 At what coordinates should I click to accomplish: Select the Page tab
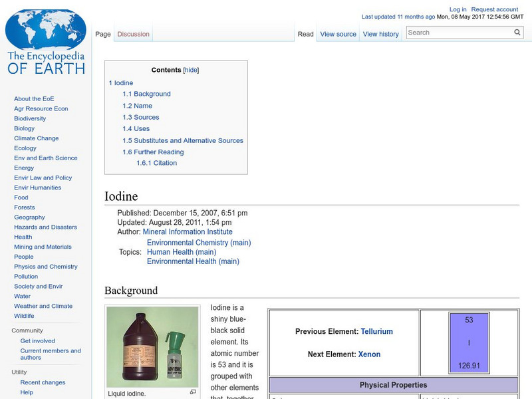pos(103,33)
